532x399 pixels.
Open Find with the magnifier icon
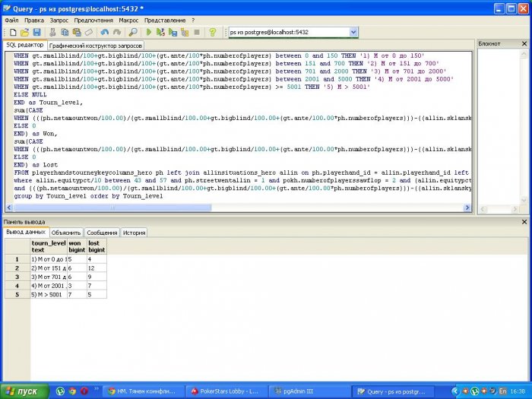pos(133,33)
